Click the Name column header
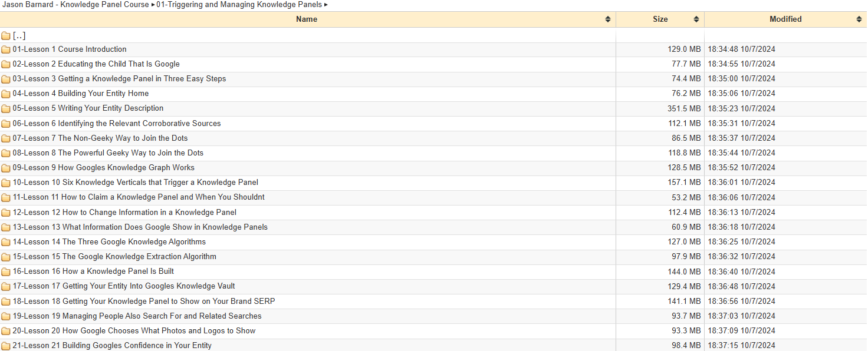Image resolution: width=868 pixels, height=351 pixels. pos(307,19)
